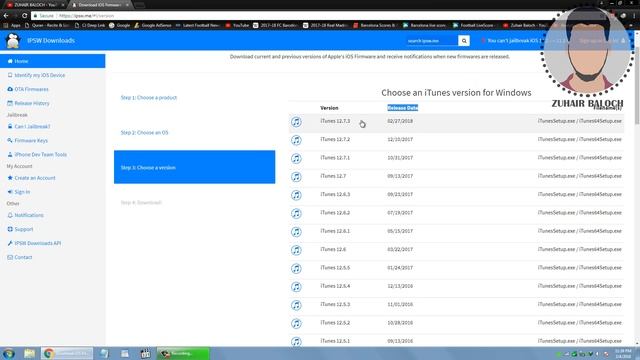640x360 pixels.
Task: Click the iTunes 12.7.2 version text
Action: pyautogui.click(x=335, y=140)
